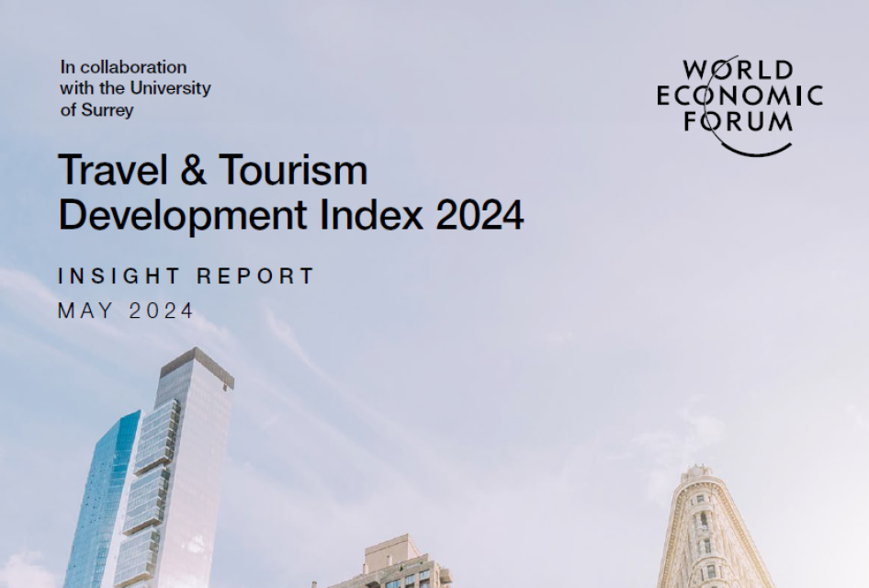Image resolution: width=869 pixels, height=588 pixels.
Task: Select the title 'Travel & Tourism'
Action: coord(213,170)
